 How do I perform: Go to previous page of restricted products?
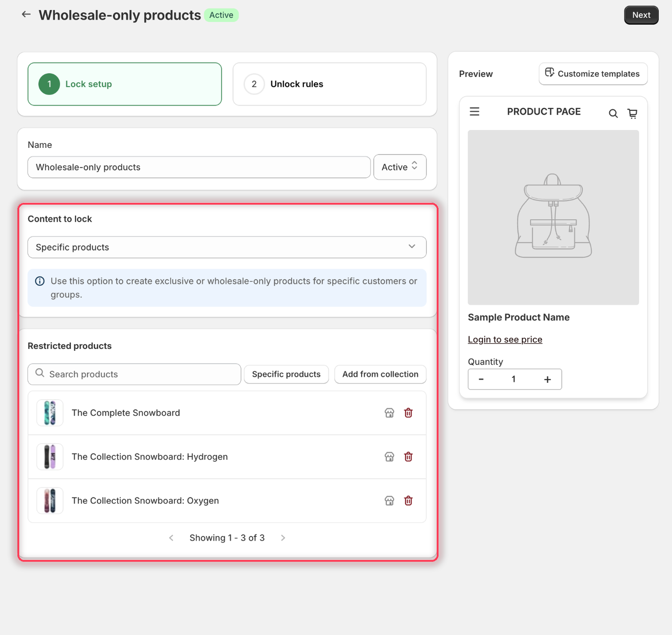(171, 538)
